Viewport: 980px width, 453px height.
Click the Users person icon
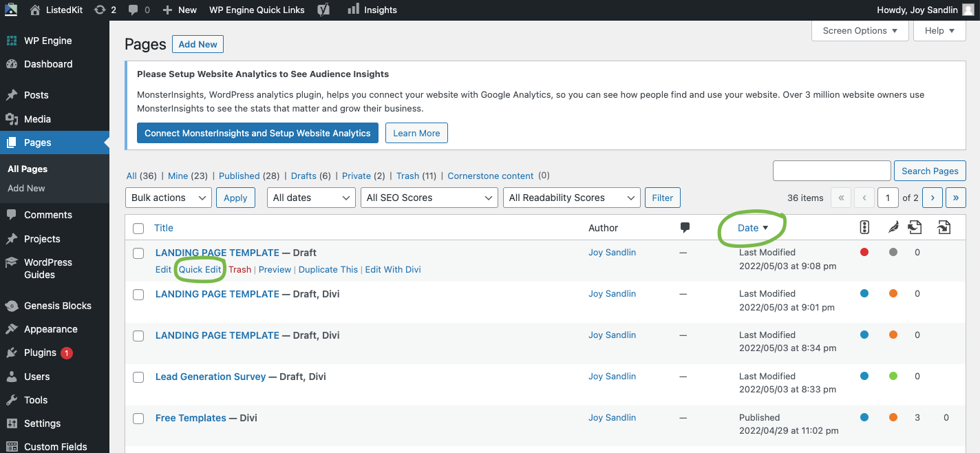[x=12, y=377]
